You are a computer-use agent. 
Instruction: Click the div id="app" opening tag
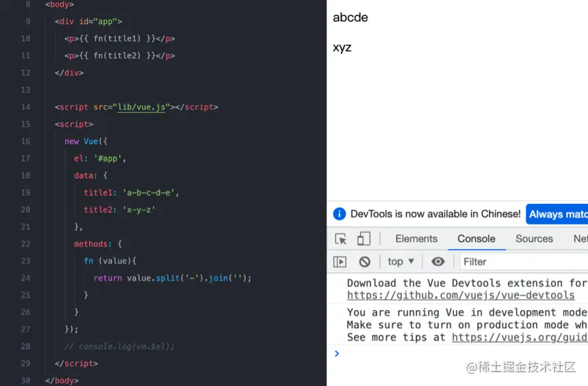point(88,21)
